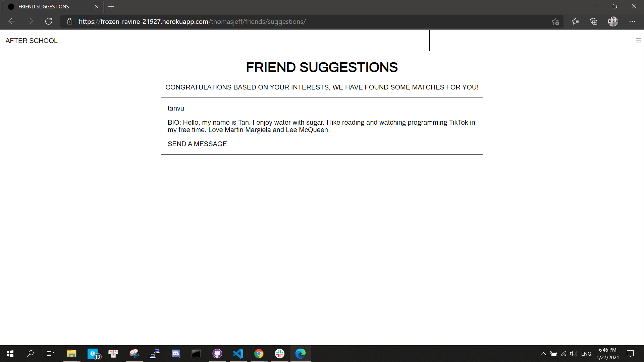Open the Favorites list icon
Screen dimensions: 644x362
tap(575, 21)
